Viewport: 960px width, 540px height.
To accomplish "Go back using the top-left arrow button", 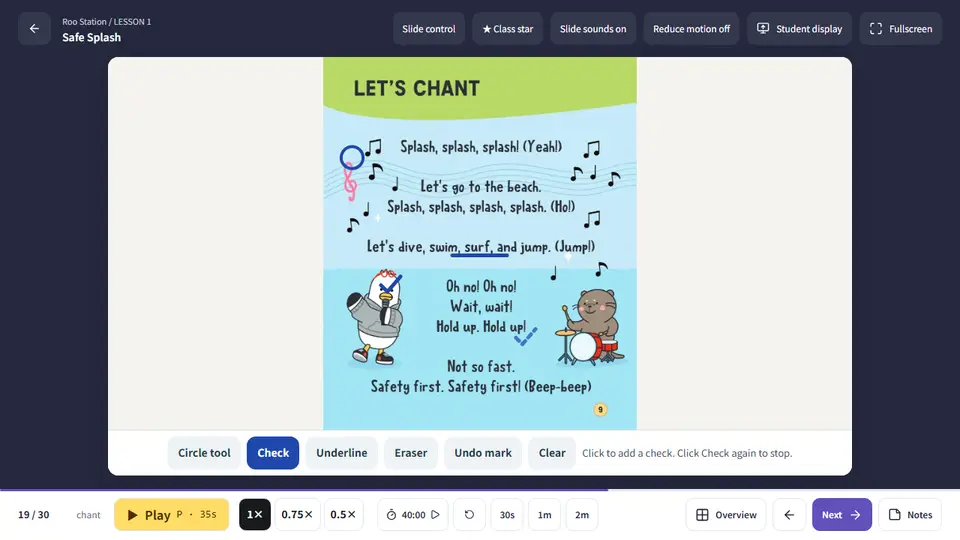I will click(x=34, y=29).
